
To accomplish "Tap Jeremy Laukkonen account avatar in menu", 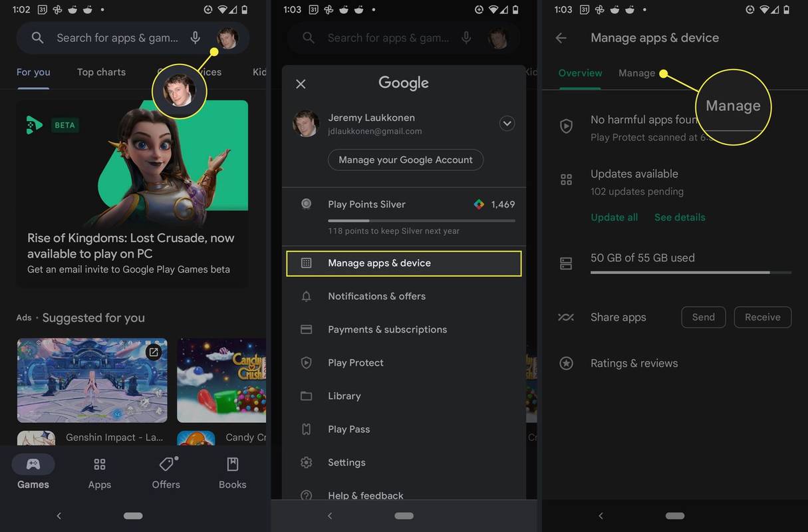I will (x=306, y=124).
